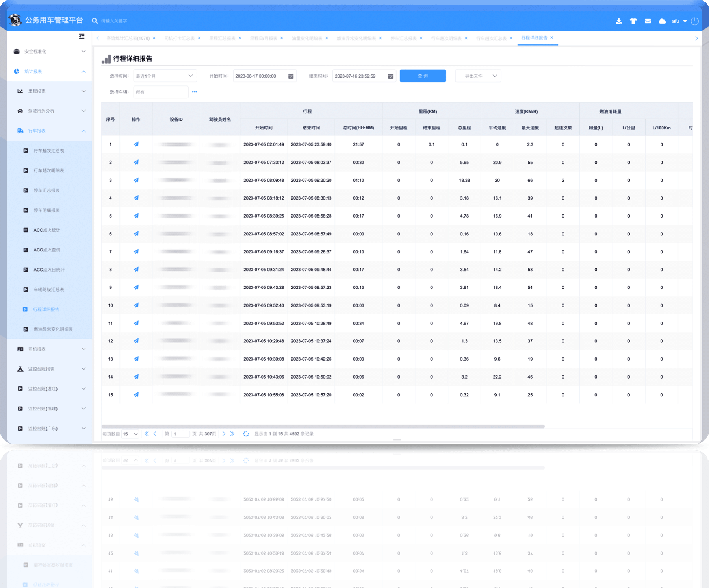The width and height of the screenshot is (709, 588).
Task: Expand 里程报表 submenu
Action: pos(50,91)
